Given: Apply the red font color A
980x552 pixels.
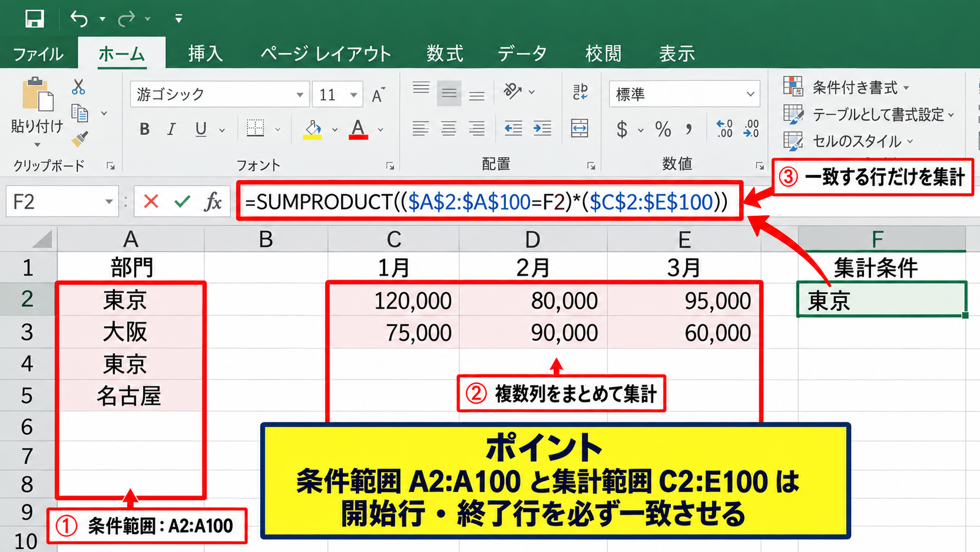Looking at the screenshot, I should tap(358, 129).
